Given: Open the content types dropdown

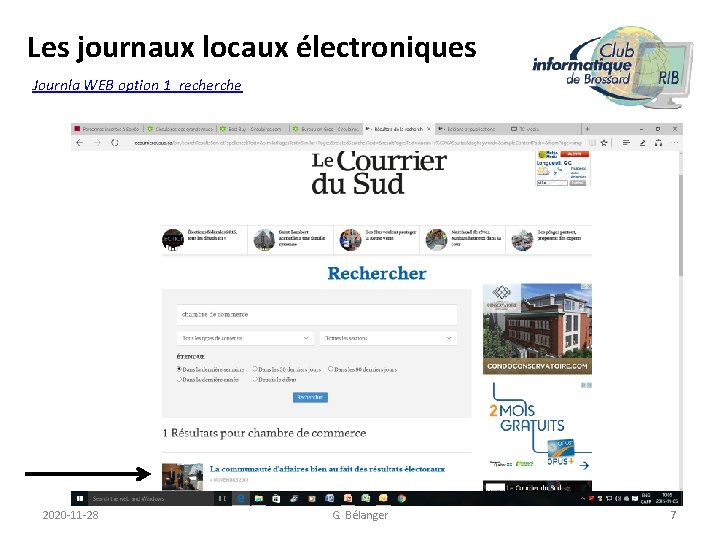Looking at the screenshot, I should click(245, 338).
